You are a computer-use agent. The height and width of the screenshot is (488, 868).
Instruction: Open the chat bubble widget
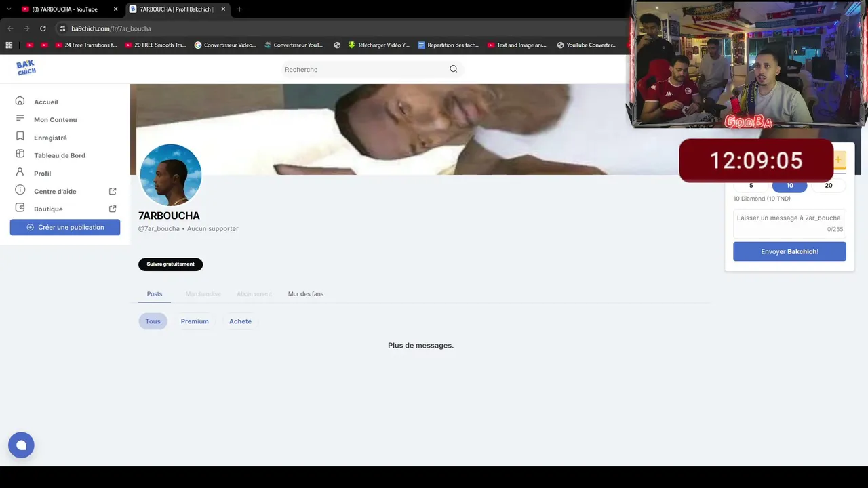point(21,445)
